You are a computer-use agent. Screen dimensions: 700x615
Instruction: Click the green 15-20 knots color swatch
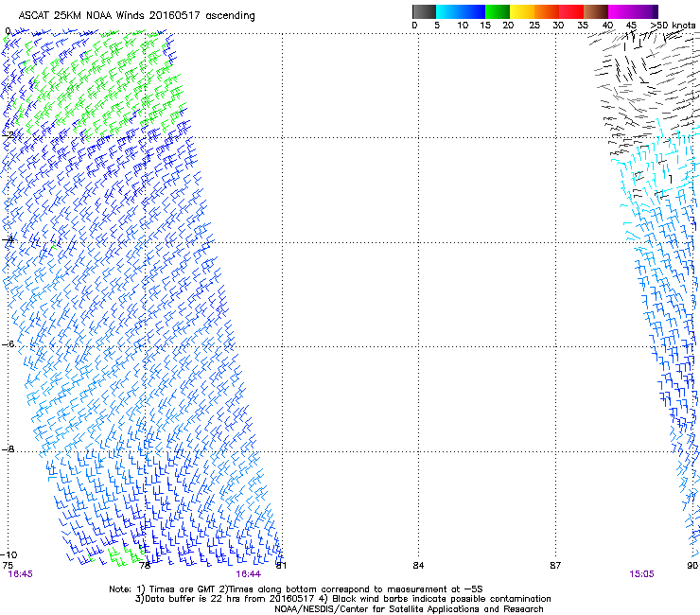pos(498,11)
